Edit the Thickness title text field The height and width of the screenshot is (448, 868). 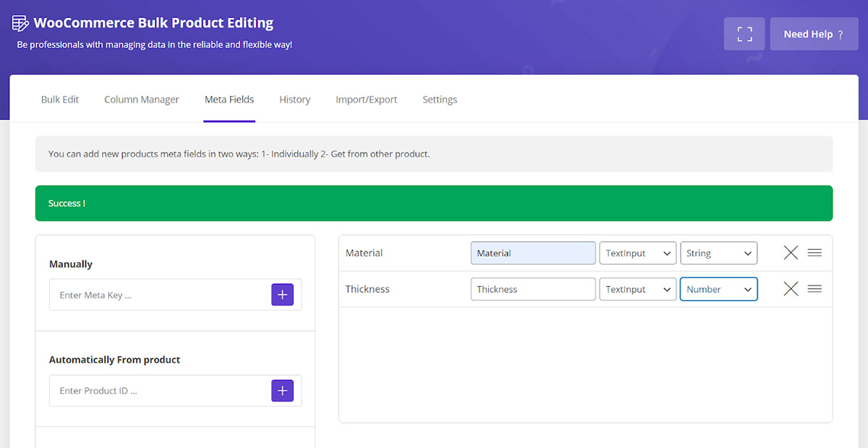pyautogui.click(x=533, y=289)
